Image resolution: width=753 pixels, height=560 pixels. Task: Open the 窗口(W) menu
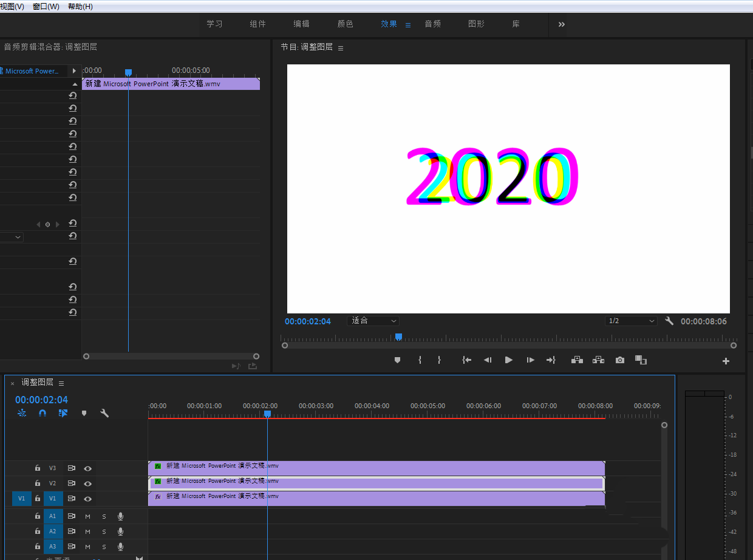46,6
